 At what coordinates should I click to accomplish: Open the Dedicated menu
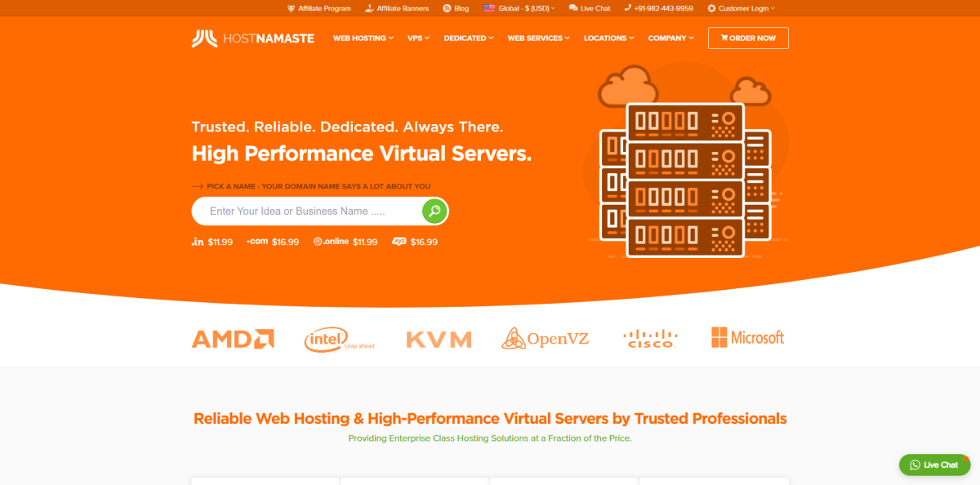pos(469,38)
